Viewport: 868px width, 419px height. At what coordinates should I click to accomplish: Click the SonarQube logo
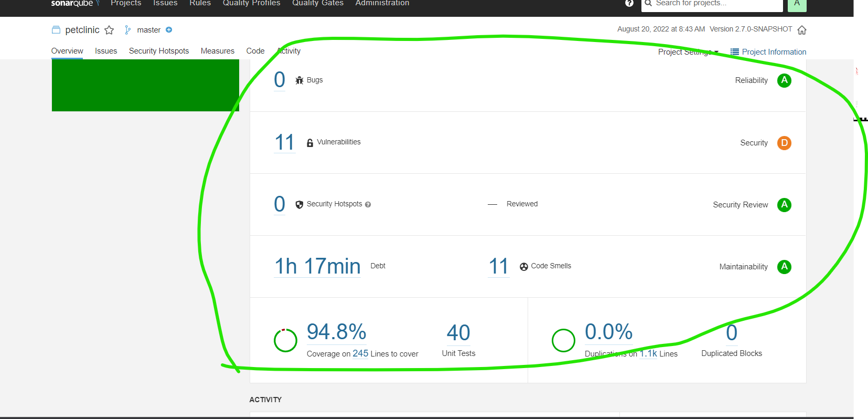click(75, 3)
